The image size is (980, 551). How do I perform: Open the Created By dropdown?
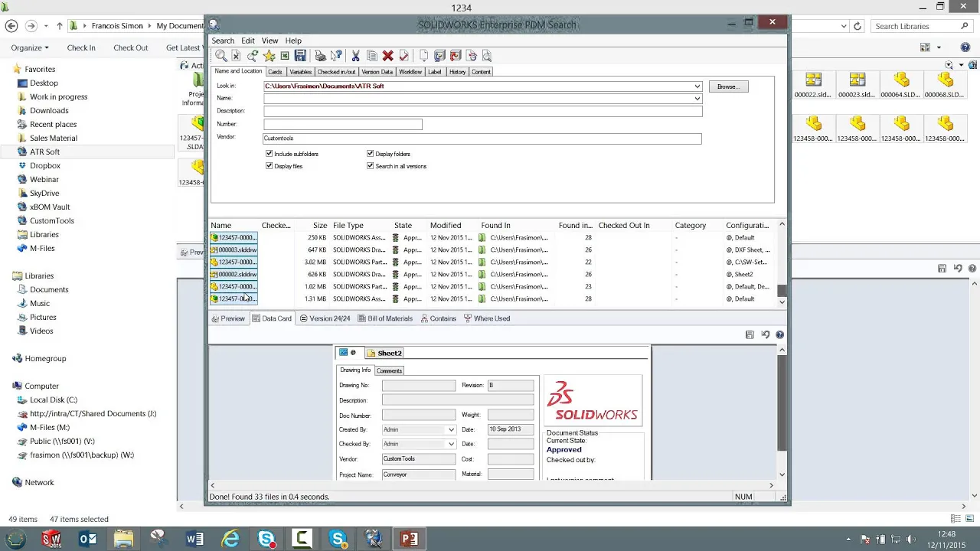[x=451, y=430]
